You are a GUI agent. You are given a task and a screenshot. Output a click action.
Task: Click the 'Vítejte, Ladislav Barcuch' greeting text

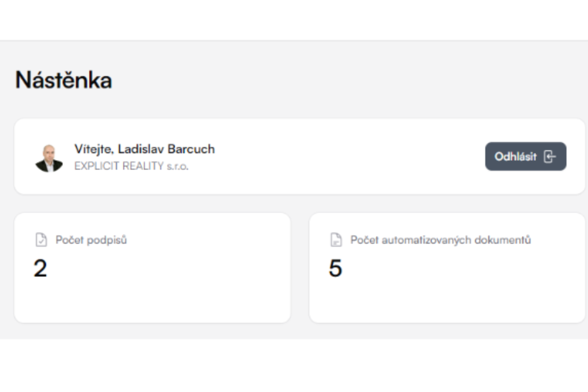(x=144, y=149)
